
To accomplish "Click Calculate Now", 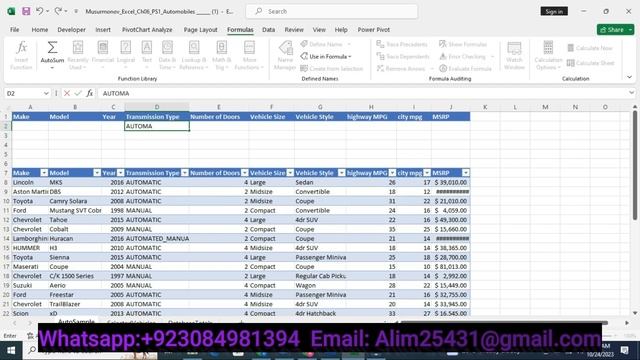I will click(x=590, y=48).
